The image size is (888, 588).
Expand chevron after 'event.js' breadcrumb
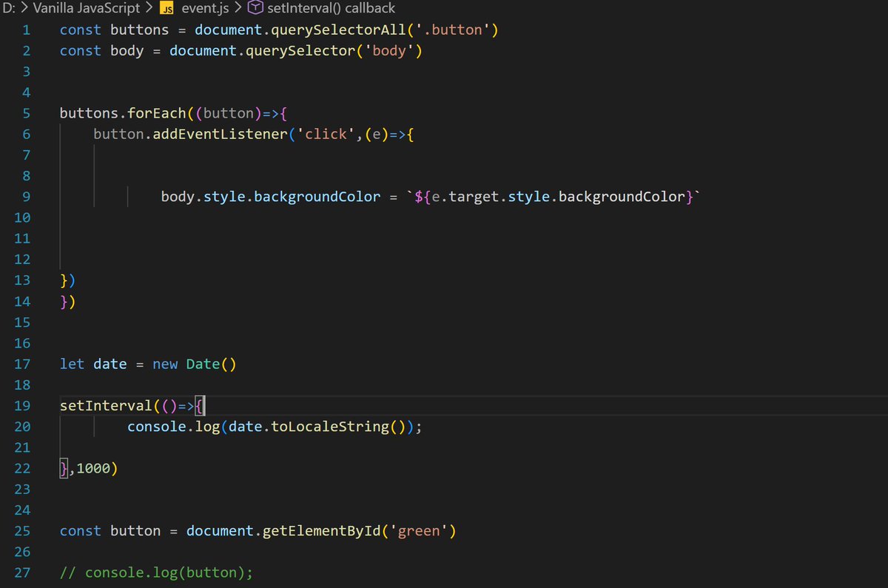tap(238, 8)
